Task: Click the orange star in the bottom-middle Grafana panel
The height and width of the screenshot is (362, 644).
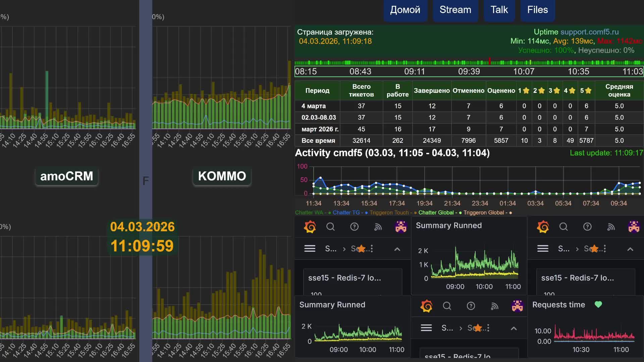Action: coord(478,328)
